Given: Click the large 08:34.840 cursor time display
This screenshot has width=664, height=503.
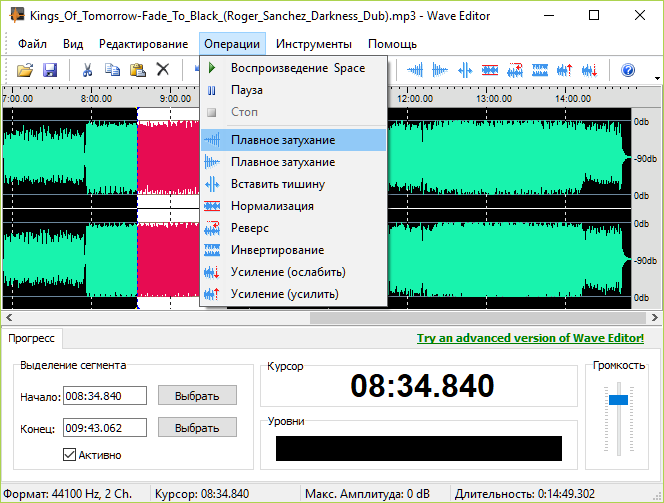Looking at the screenshot, I should [422, 386].
